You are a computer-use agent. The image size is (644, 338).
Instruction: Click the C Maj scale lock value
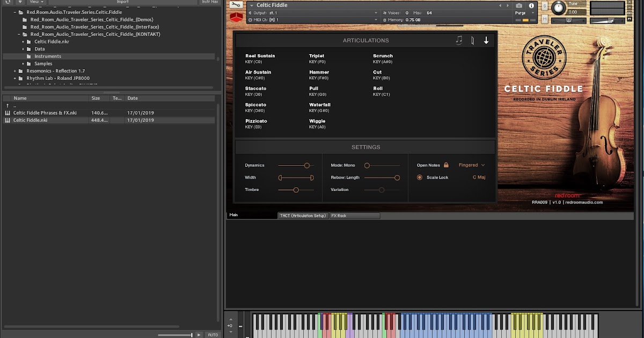pos(479,177)
